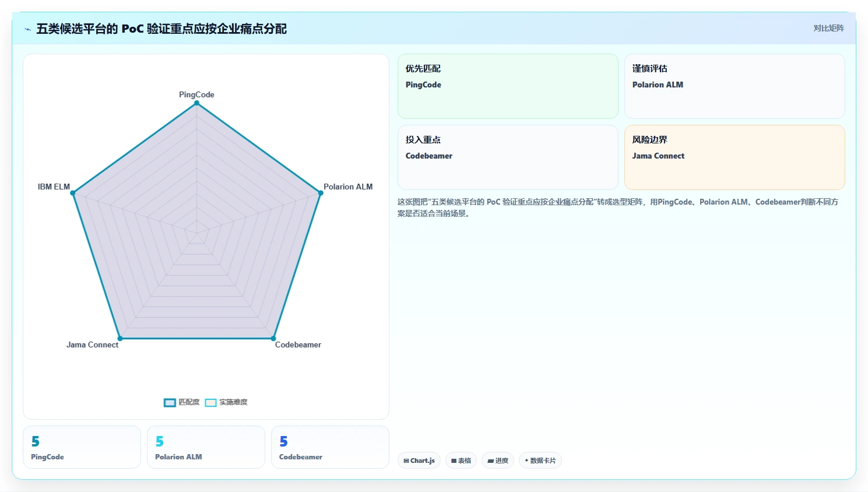Click the description paragraph starting 这张图把
Screen dimensions: 868x492
coord(618,208)
